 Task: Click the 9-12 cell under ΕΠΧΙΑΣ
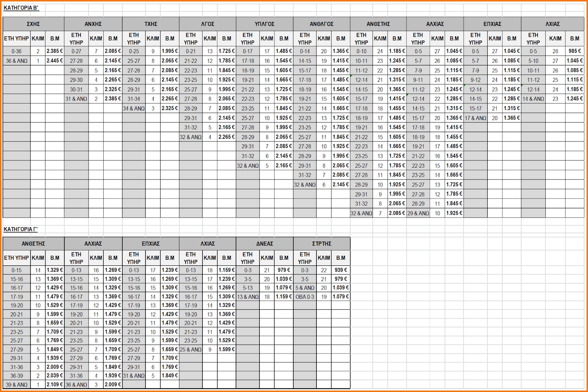pos(475,80)
